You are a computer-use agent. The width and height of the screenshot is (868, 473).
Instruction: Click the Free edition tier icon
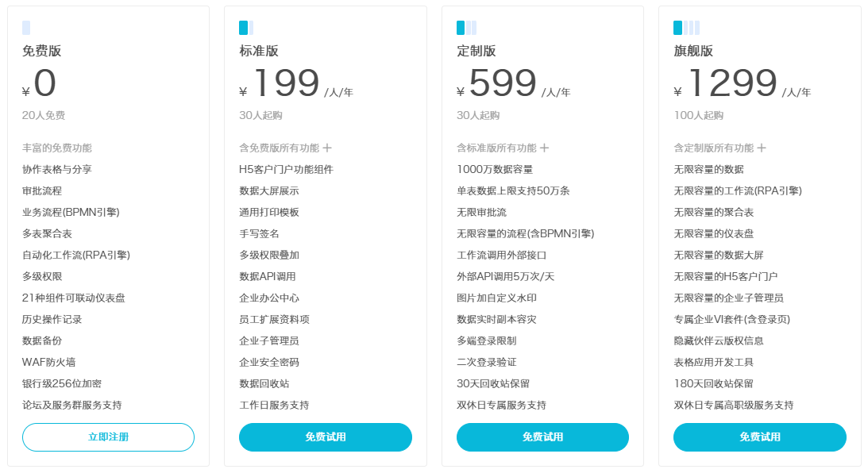pyautogui.click(x=26, y=28)
